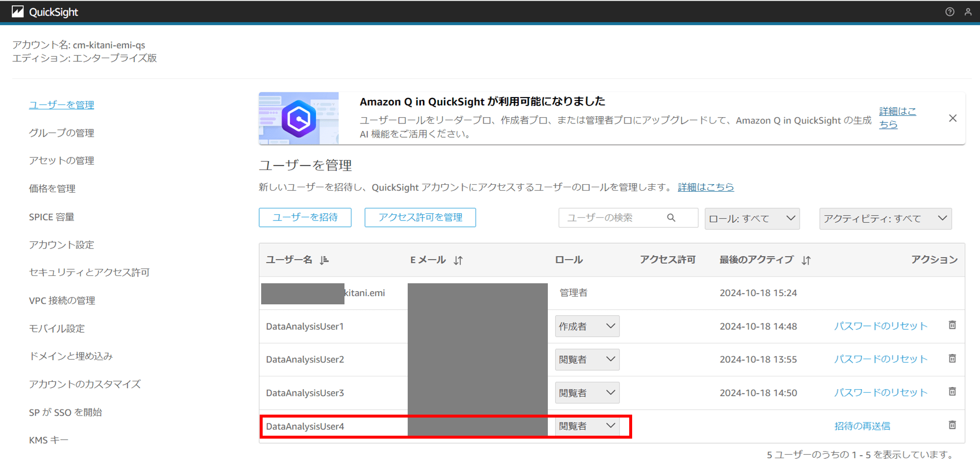Click the ユーザーを招待 button
This screenshot has height=470, width=980.
pyautogui.click(x=305, y=218)
